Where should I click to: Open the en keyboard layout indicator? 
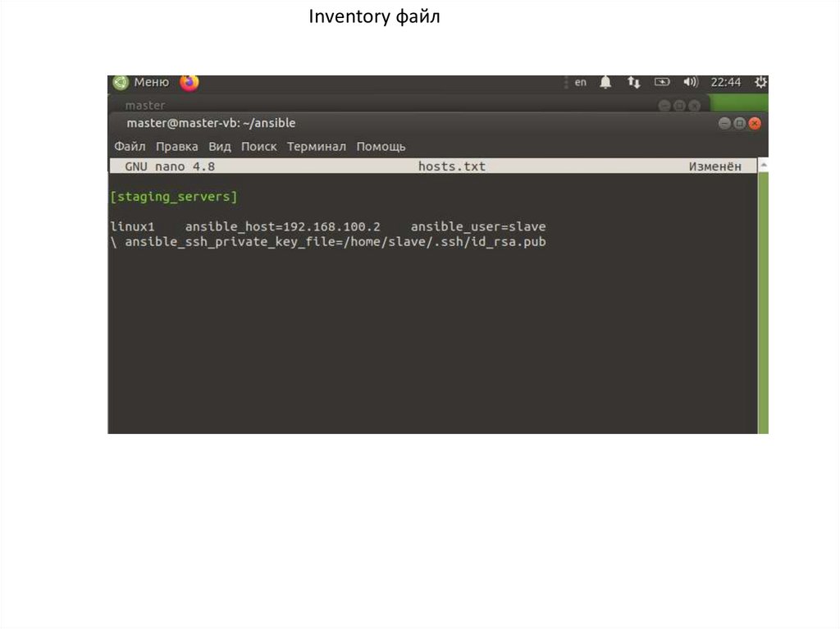pos(580,83)
